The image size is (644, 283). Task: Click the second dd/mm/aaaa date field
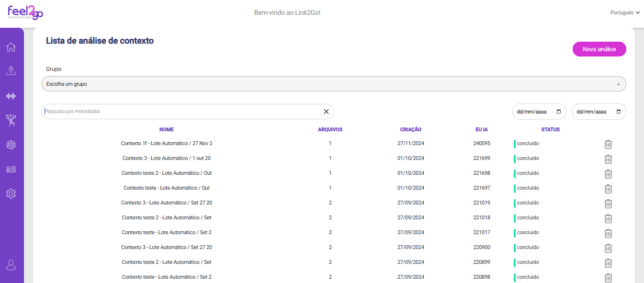pos(599,112)
